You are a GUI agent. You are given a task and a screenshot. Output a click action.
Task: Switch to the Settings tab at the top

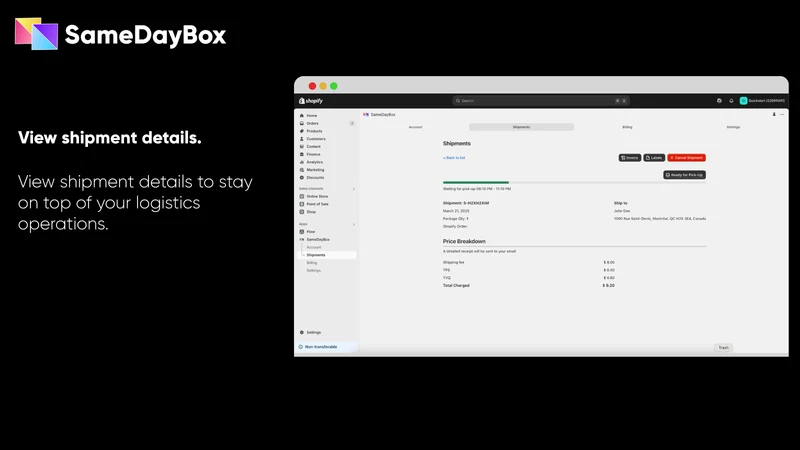(733, 127)
